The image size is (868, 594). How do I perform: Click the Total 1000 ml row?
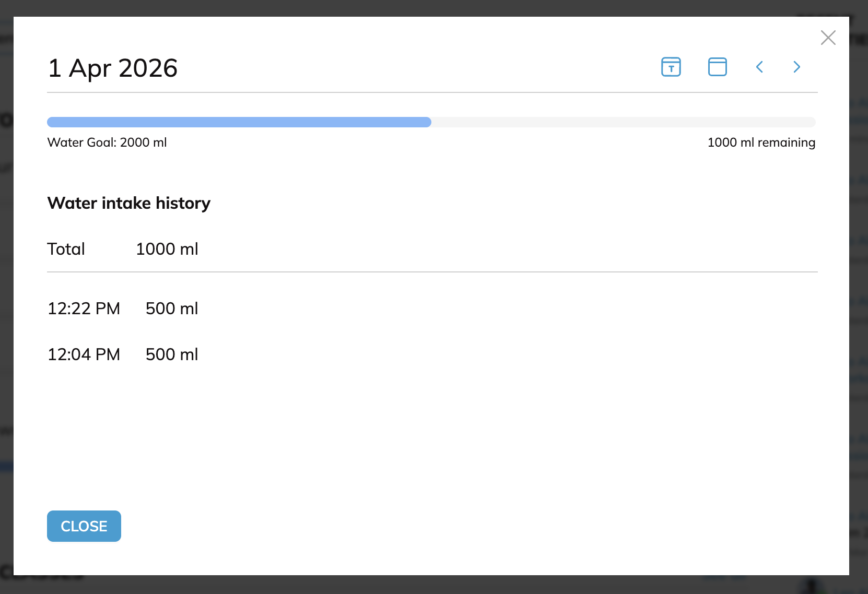click(x=123, y=249)
